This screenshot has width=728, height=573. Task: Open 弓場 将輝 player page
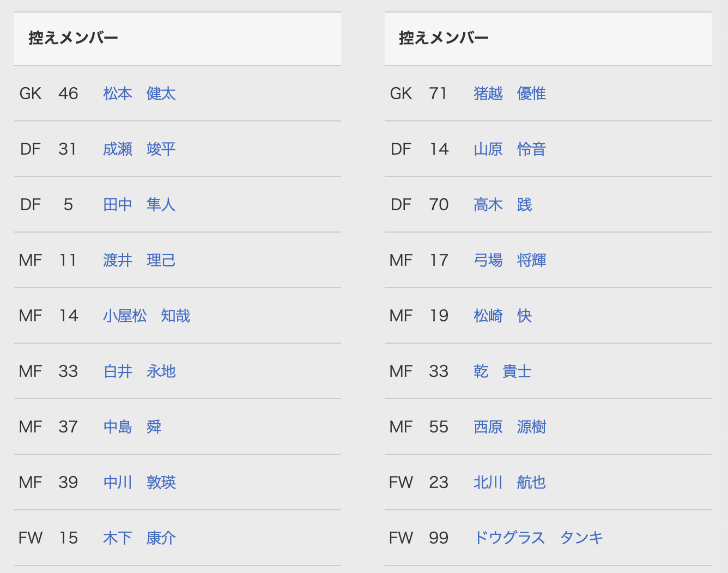(x=510, y=260)
